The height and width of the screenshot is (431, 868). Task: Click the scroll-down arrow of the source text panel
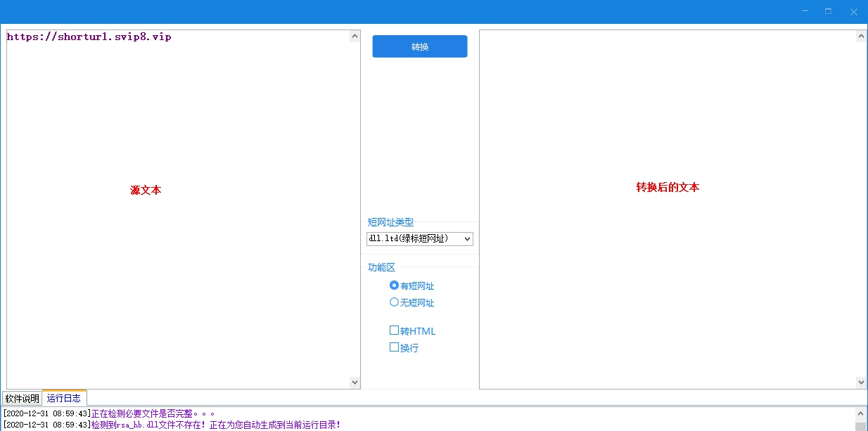(355, 382)
